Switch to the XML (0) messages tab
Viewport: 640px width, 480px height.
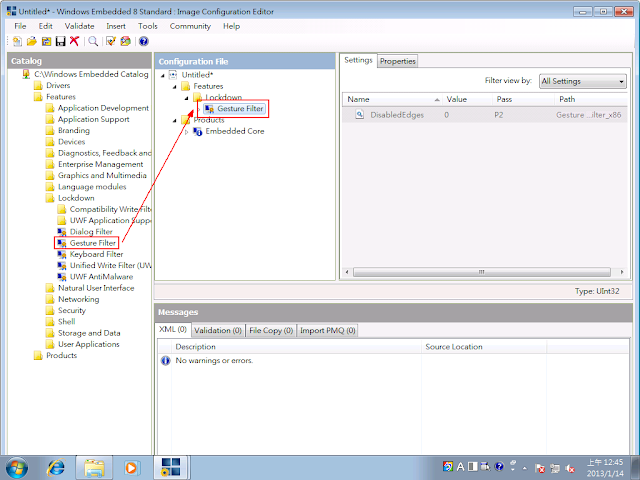[173, 329]
